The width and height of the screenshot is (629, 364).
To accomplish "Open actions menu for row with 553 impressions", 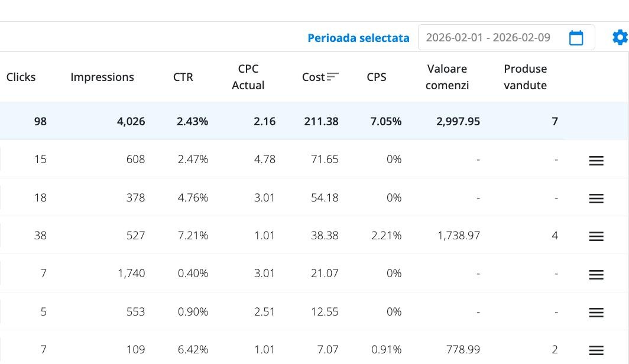I will (x=596, y=313).
